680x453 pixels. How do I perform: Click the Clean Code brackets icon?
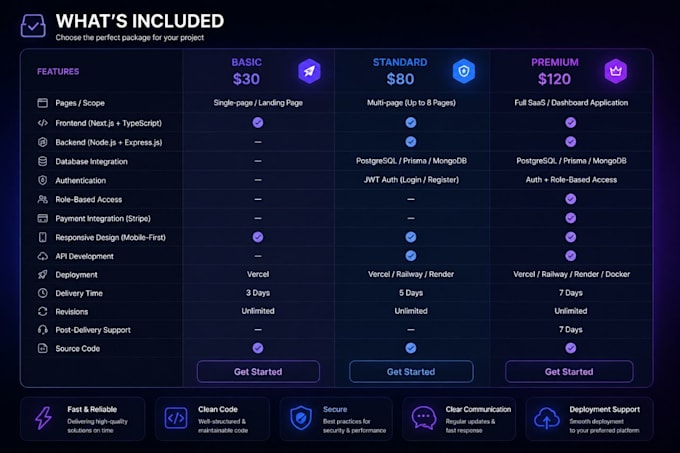(x=176, y=418)
